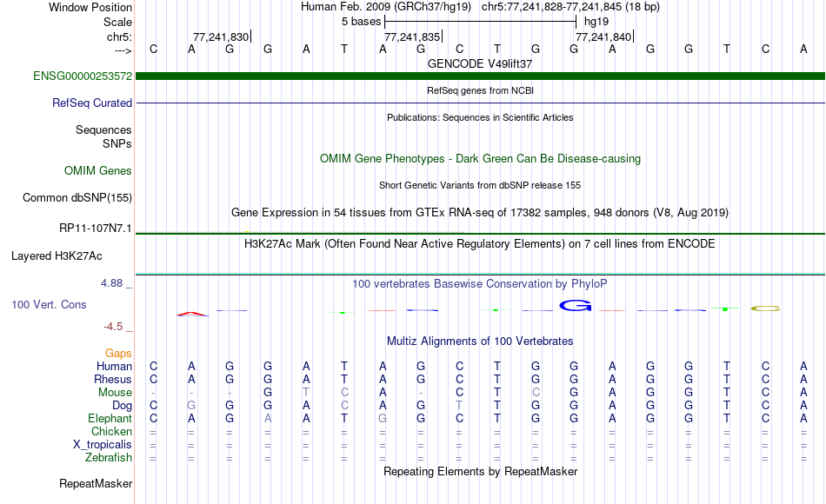Click the Common dbSNP(155) track label
Image resolution: width=826 pixels, height=504 pixels.
77,197
